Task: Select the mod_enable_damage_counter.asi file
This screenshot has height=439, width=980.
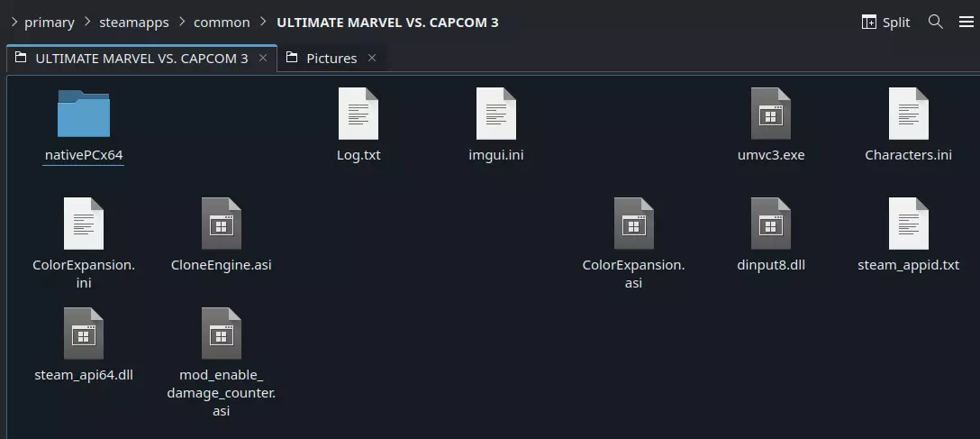Action: coord(221,334)
